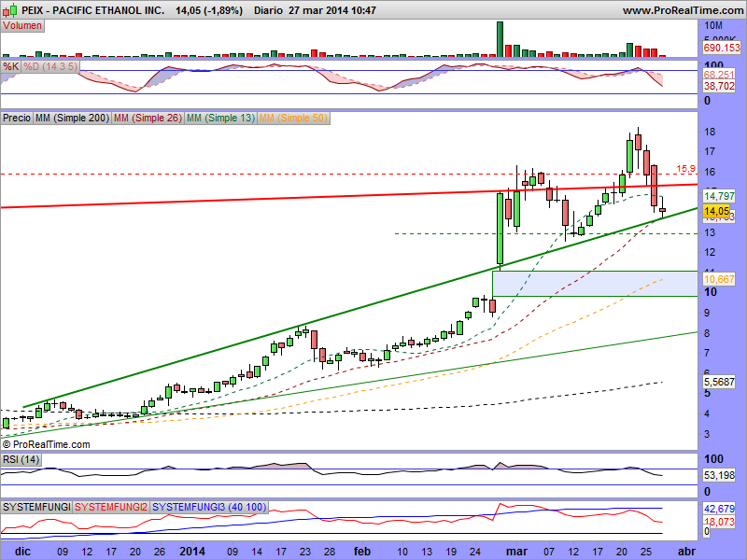Click the 07 date tick on time axis
The width and height of the screenshot is (747, 560).
[x=549, y=552]
